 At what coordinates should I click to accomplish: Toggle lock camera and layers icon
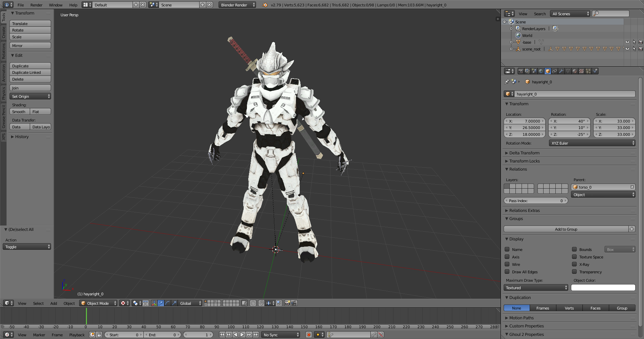[x=245, y=303]
